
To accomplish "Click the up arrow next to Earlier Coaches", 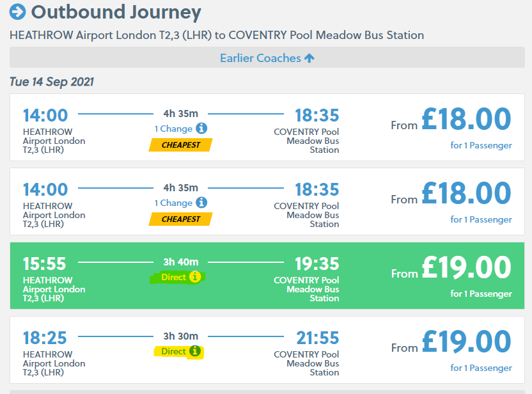I will click(x=309, y=58).
